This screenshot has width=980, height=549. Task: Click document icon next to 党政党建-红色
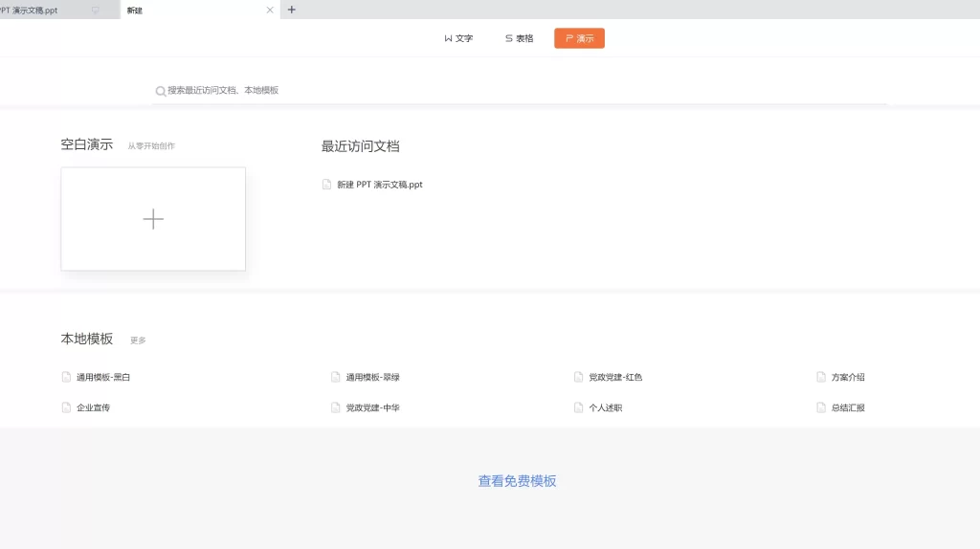[x=578, y=377]
